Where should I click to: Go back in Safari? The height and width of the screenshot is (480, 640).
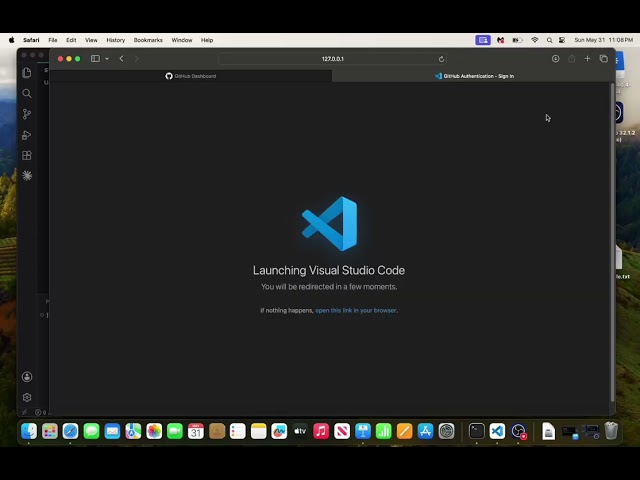coord(121,59)
